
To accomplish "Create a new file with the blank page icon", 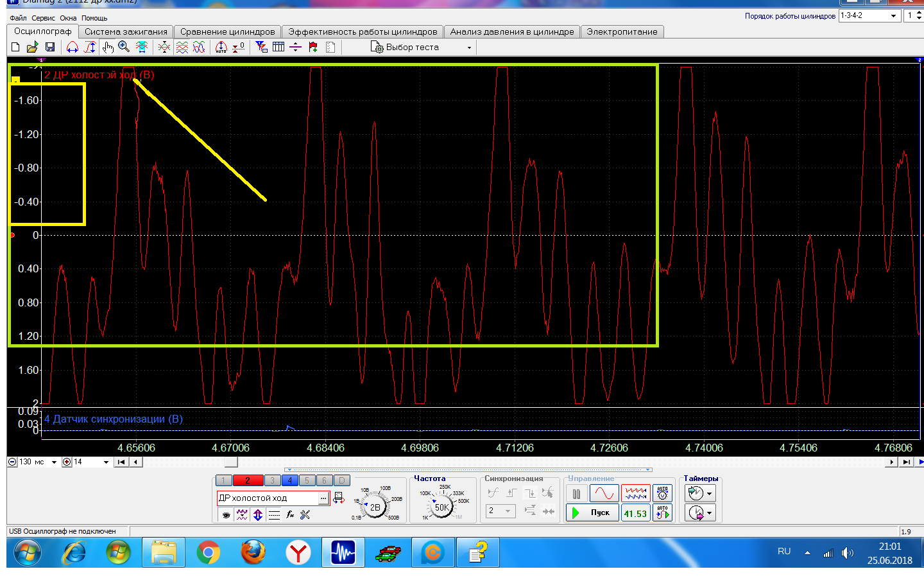I will [x=15, y=47].
